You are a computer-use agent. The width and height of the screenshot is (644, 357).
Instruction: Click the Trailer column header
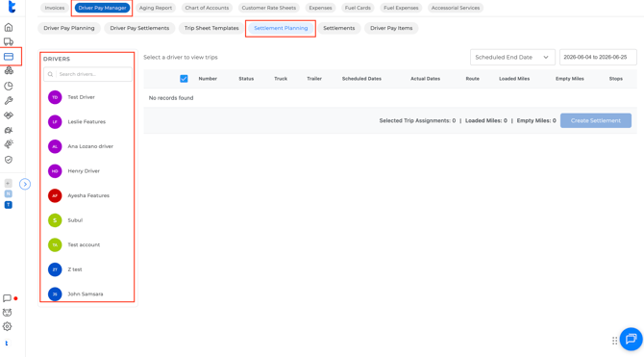[x=314, y=79]
